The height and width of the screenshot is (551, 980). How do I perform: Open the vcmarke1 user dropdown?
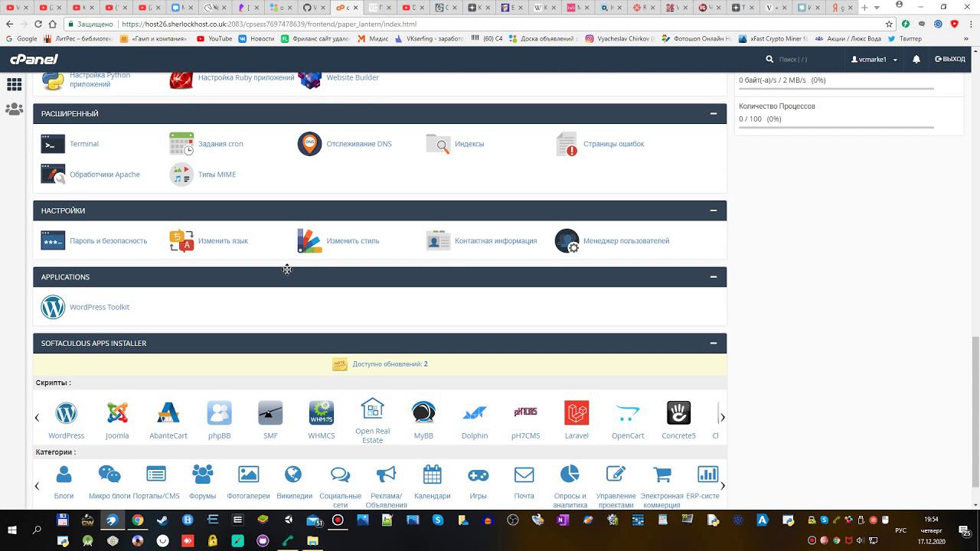tap(874, 59)
